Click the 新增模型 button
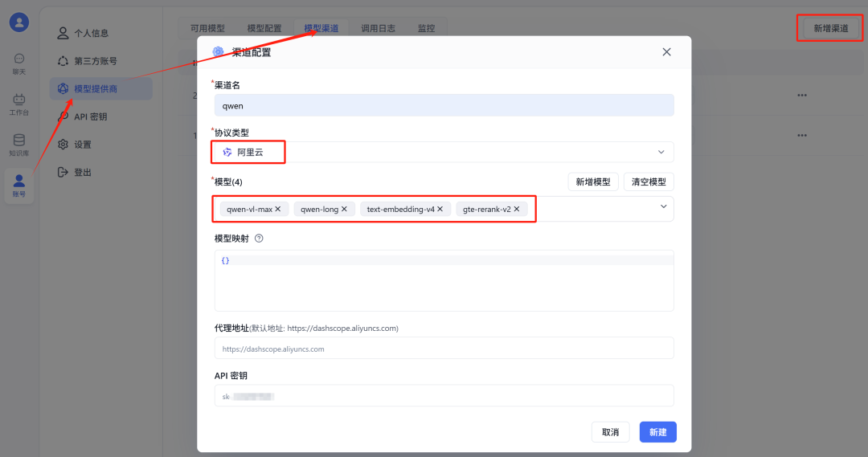 click(x=593, y=182)
